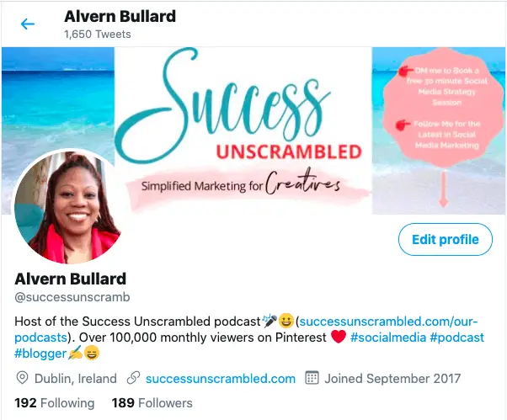Click the location pin icon

click(22, 378)
